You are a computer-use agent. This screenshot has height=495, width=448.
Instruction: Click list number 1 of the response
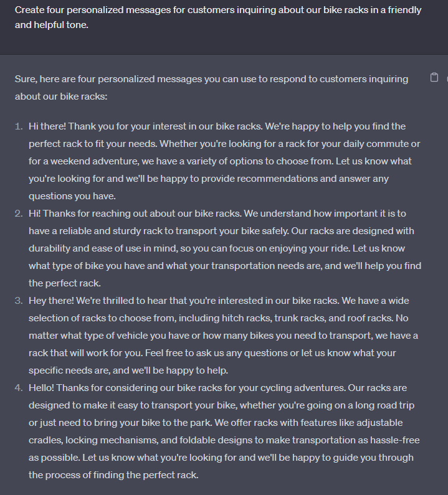click(19, 126)
